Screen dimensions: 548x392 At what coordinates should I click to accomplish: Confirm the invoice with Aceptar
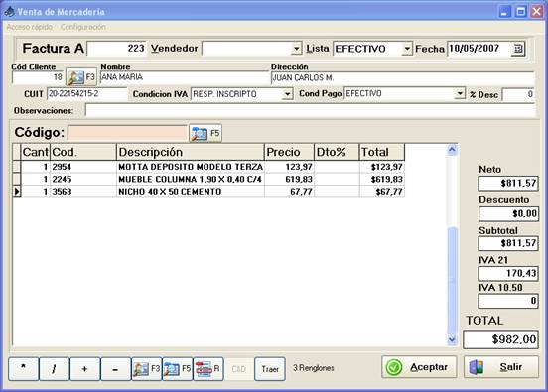419,367
